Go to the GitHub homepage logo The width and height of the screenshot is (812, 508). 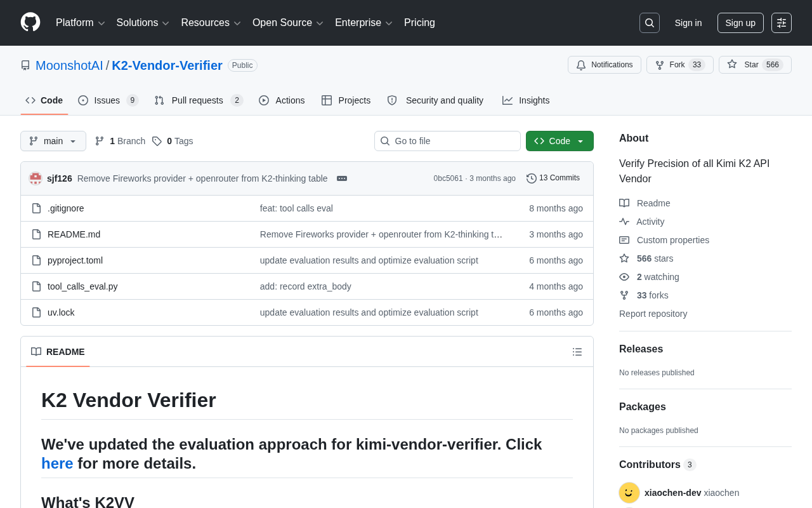[30, 22]
